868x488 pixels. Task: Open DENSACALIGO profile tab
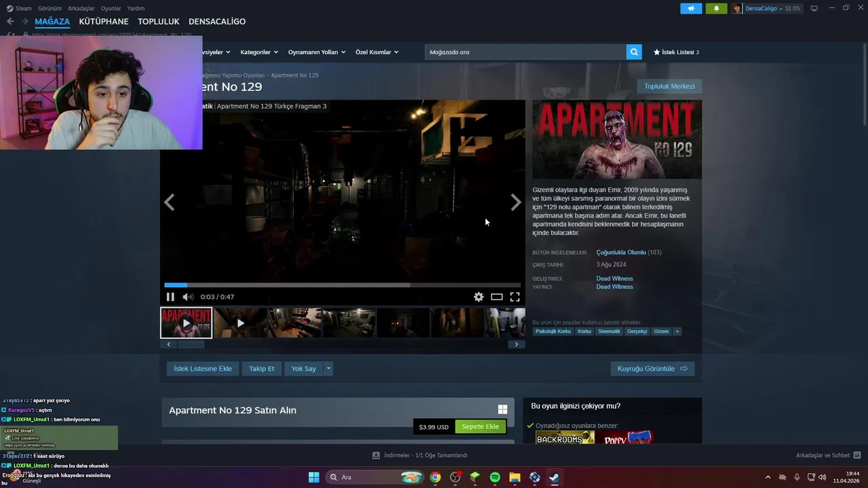pyautogui.click(x=217, y=22)
